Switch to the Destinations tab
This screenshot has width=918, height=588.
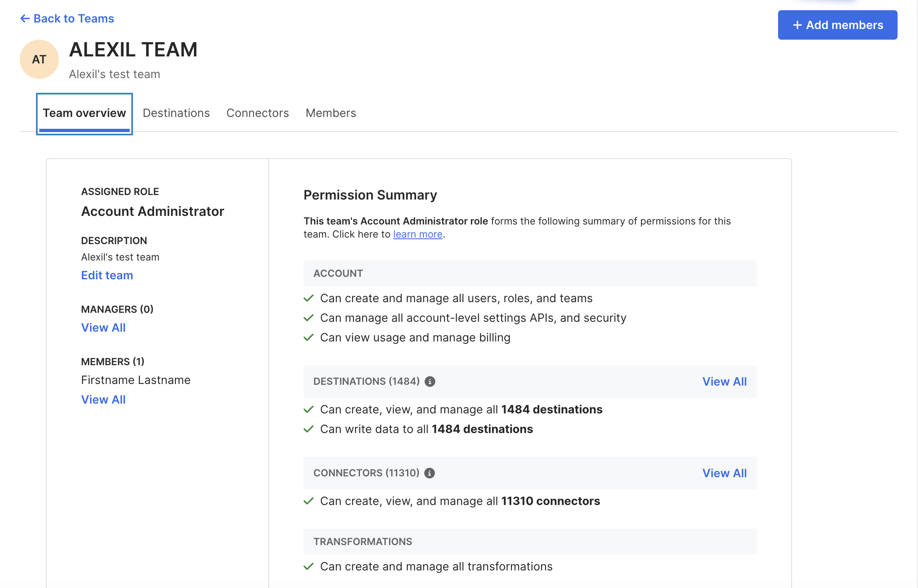[x=176, y=113]
